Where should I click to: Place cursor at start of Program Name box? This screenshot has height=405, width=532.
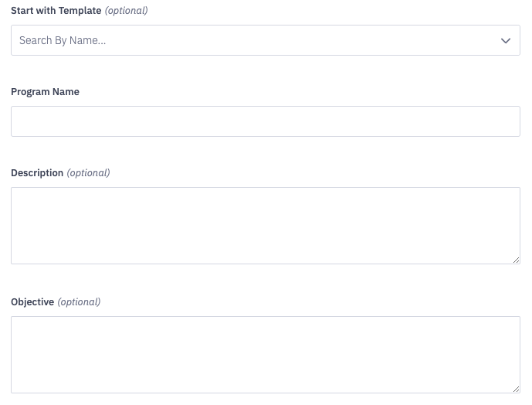point(17,121)
